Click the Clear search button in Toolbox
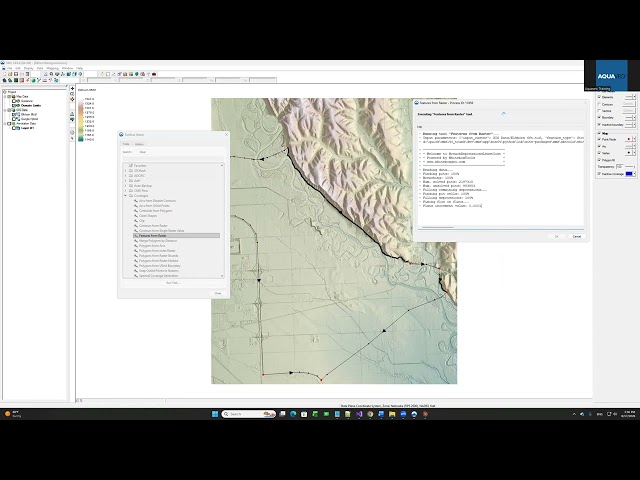 point(142,152)
